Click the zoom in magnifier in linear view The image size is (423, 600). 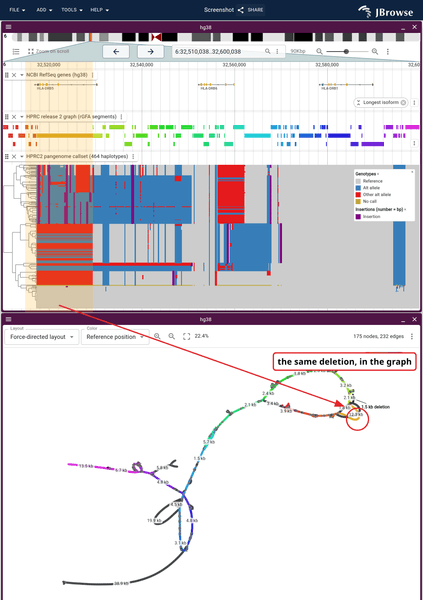click(x=375, y=51)
